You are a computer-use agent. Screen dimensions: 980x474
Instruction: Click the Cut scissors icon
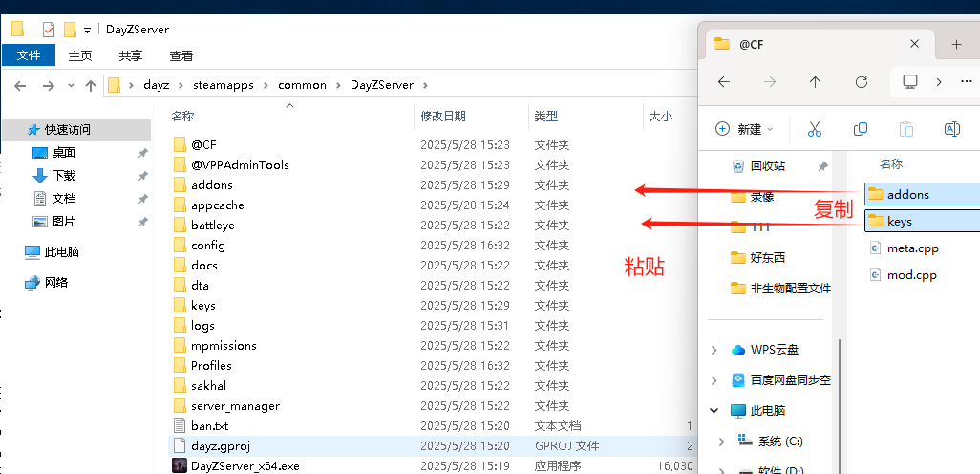point(814,129)
